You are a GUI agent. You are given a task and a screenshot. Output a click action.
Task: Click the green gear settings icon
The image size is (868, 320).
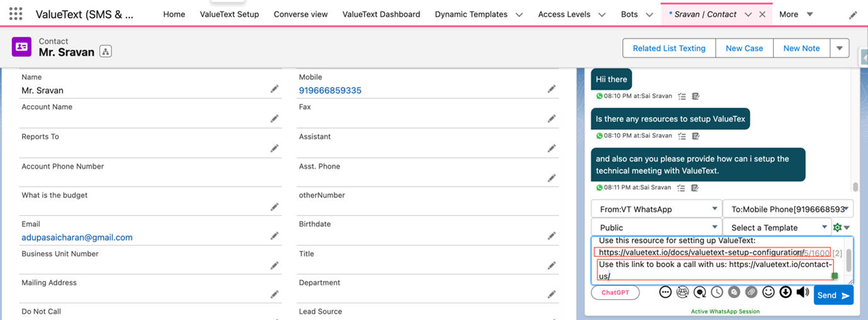click(x=837, y=227)
